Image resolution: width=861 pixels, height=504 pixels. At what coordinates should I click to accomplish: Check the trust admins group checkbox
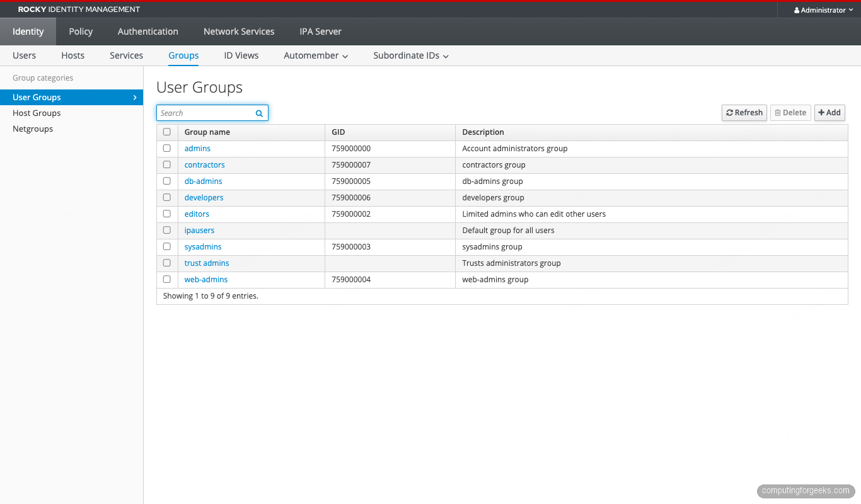pyautogui.click(x=167, y=263)
